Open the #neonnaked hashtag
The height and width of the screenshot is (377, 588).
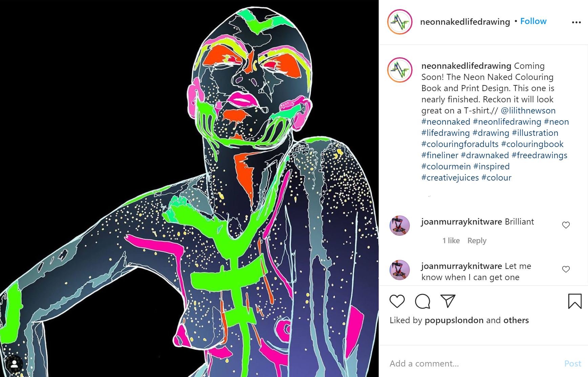(446, 122)
